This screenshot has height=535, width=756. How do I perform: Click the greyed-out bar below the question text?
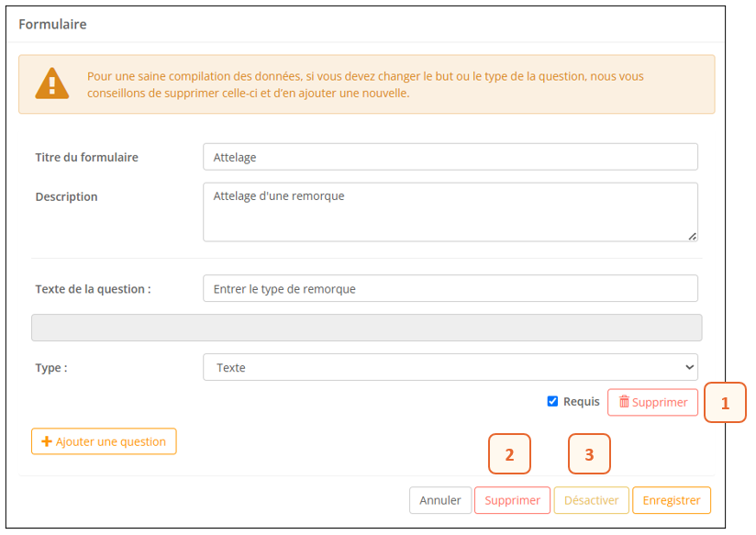coord(367,328)
